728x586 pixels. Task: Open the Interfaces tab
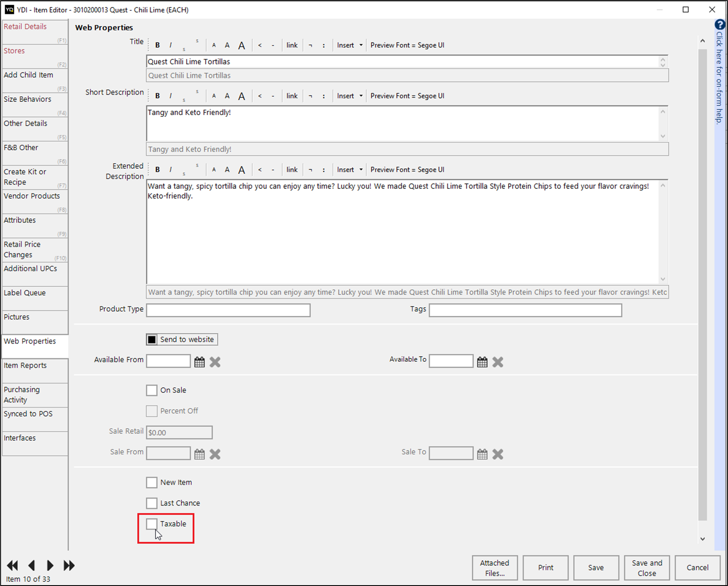[x=35, y=443]
